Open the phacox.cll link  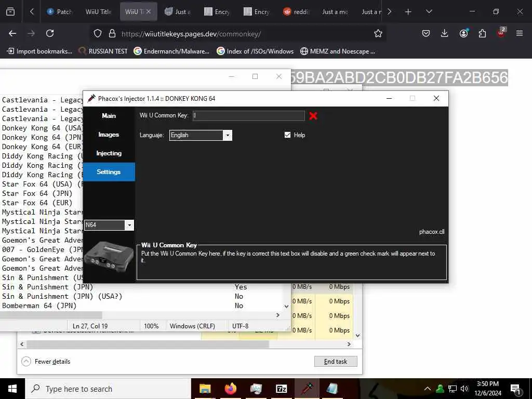point(432,232)
